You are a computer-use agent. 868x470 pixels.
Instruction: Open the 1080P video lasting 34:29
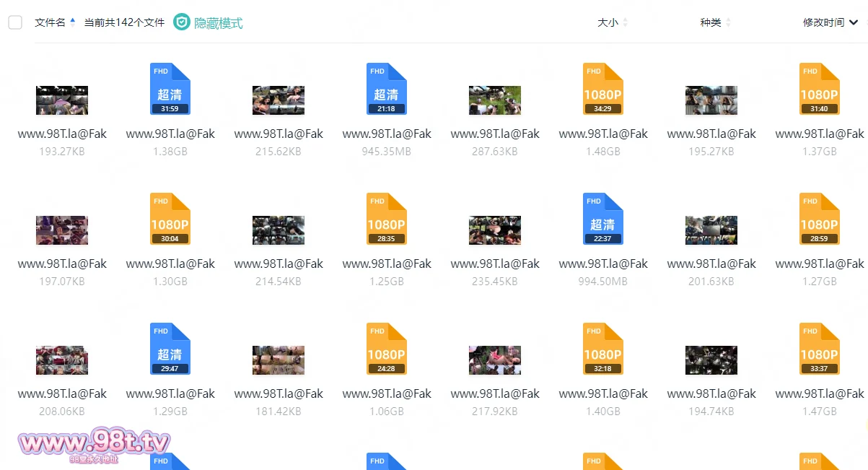603,89
